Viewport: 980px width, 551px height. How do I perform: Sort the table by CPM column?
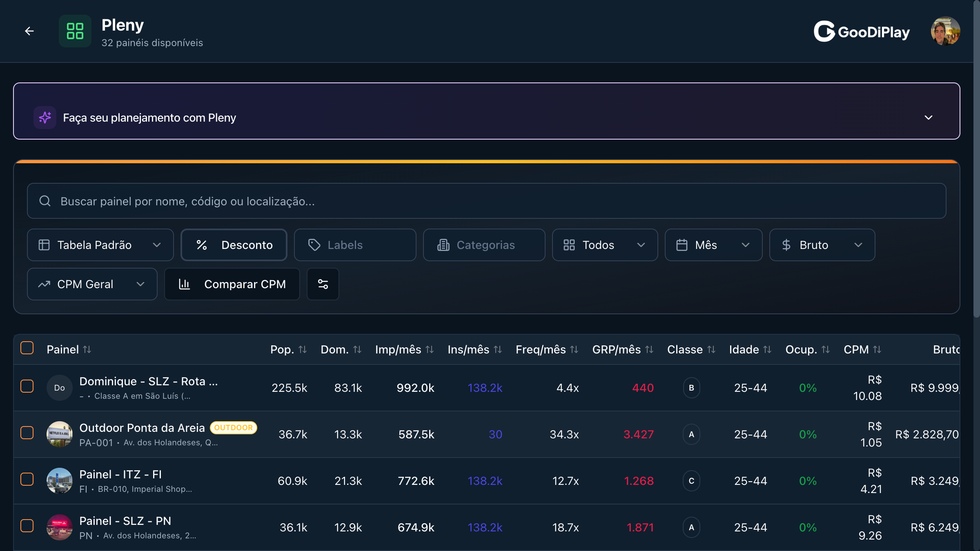click(x=877, y=349)
